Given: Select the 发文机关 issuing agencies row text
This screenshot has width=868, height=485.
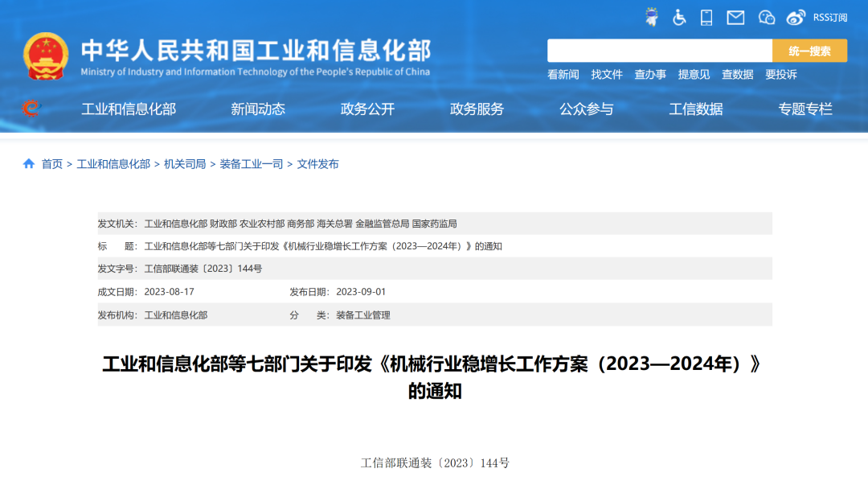Looking at the screenshot, I should click(301, 224).
